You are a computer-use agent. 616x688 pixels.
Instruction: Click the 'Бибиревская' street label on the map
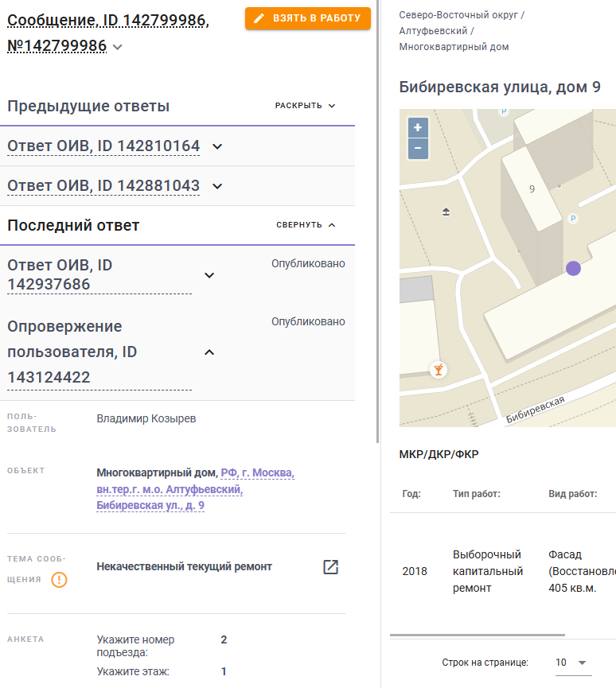[x=535, y=410]
